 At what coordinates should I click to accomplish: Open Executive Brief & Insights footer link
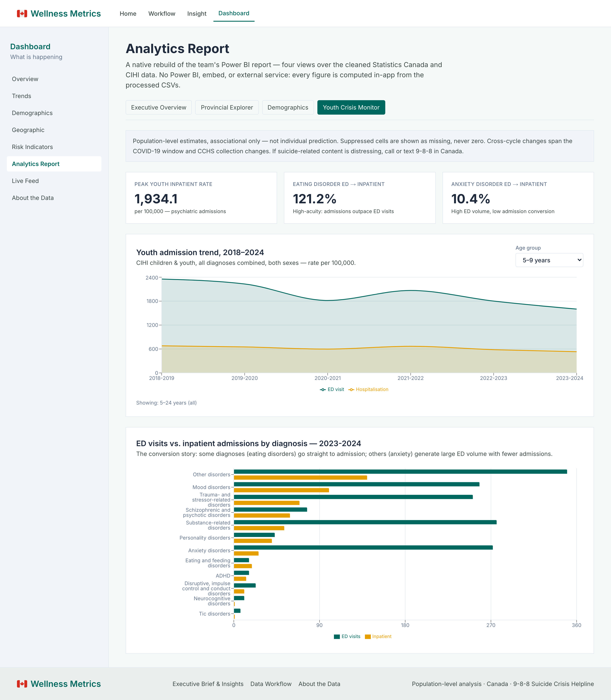point(208,684)
